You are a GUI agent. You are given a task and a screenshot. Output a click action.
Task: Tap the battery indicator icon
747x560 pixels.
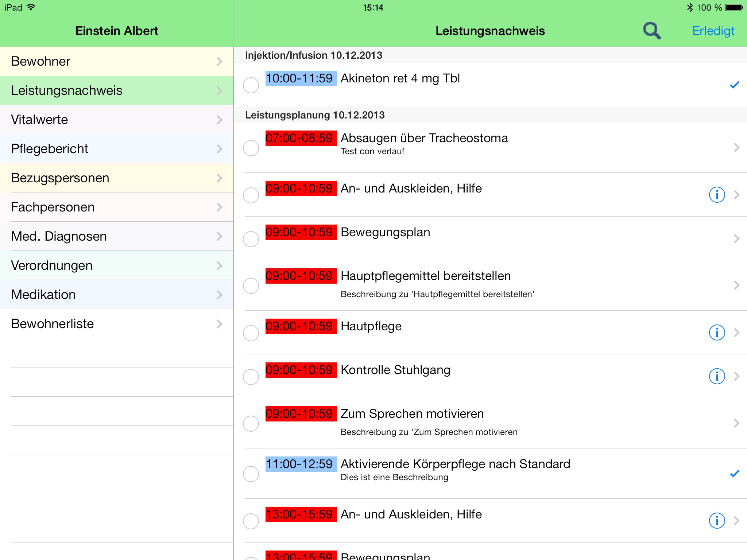(x=734, y=8)
